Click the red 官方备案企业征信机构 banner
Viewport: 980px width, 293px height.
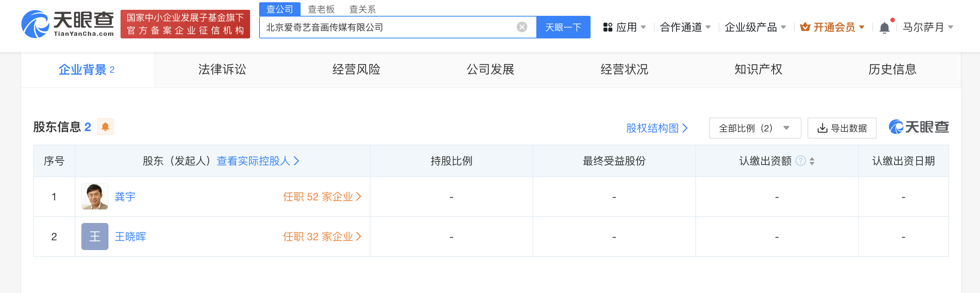point(185,24)
